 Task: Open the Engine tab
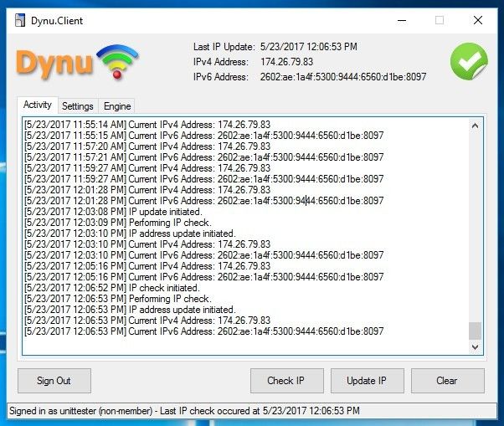[116, 106]
